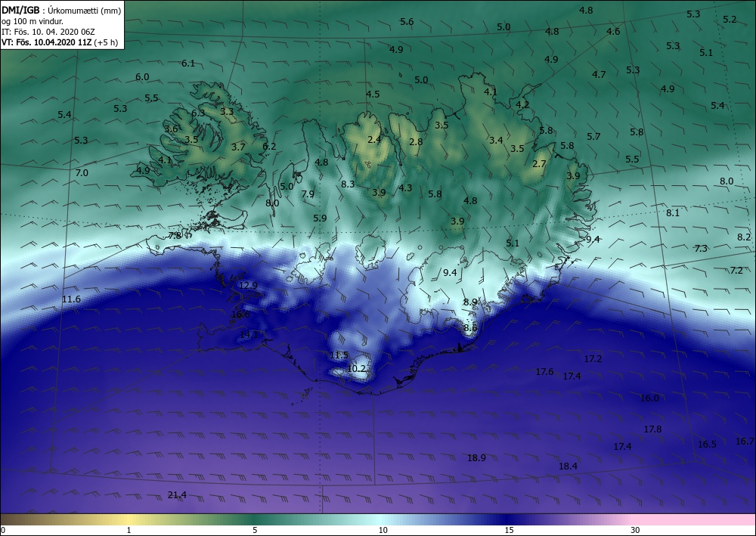Viewport: 756px width, 536px height.
Task: Click the 8.6 value on the map
Action: (x=470, y=328)
